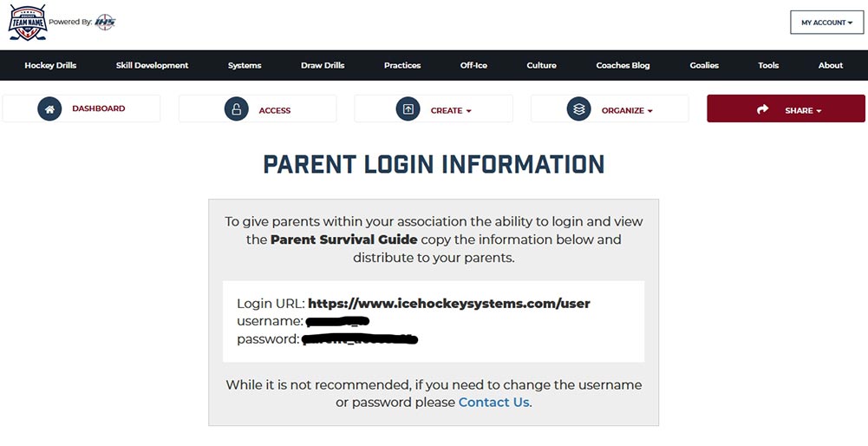Screen dimensions: 868x446
Task: Select Goalies in the navigation bar
Action: pos(704,65)
